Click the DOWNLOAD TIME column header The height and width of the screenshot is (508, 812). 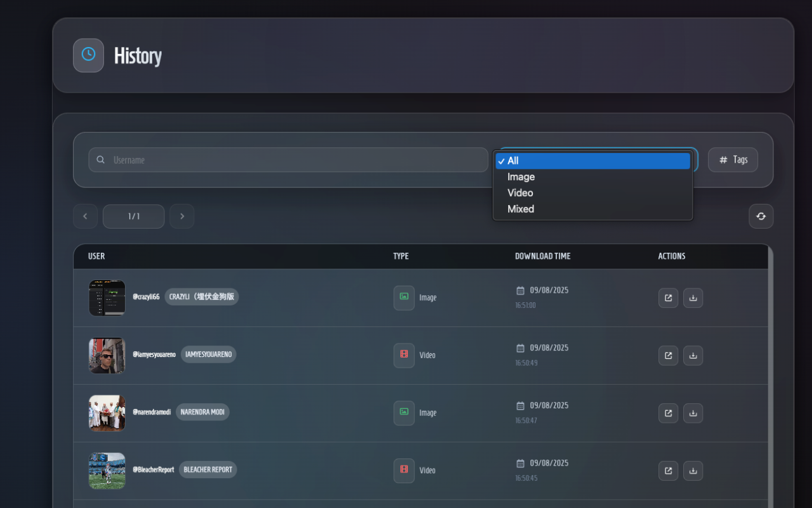pyautogui.click(x=543, y=257)
